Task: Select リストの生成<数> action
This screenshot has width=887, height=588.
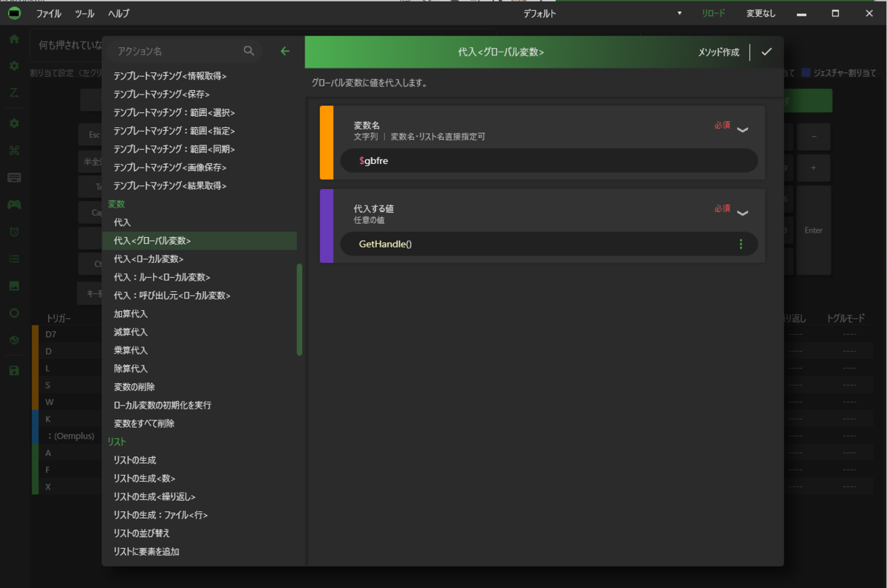Action: pyautogui.click(x=200, y=479)
